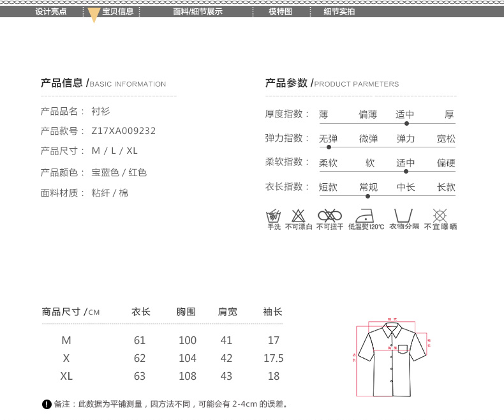Click product number Z17XA009232
504x420 pixels.
coord(123,131)
